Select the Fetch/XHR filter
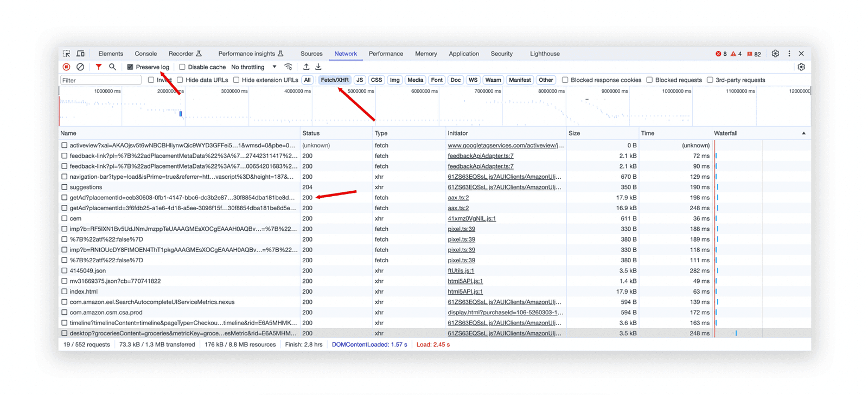The image size is (868, 395). 335,80
